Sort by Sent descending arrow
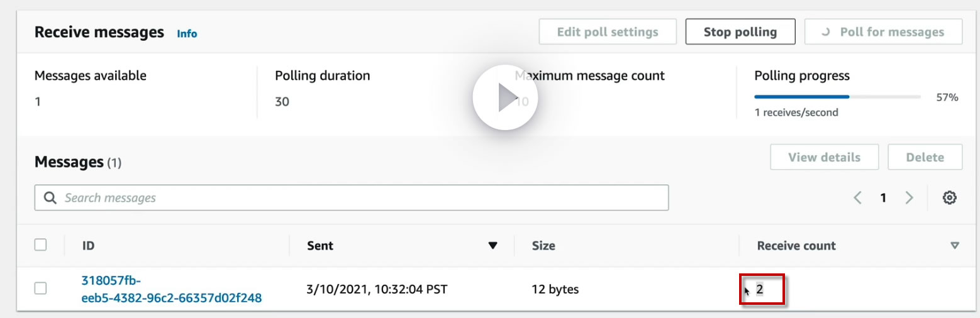This screenshot has width=980, height=318. click(x=493, y=246)
